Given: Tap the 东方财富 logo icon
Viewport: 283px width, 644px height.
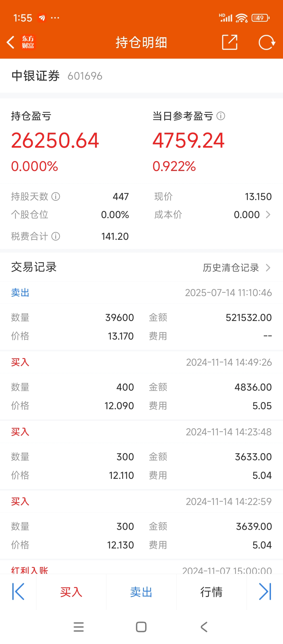Looking at the screenshot, I should pyautogui.click(x=28, y=42).
